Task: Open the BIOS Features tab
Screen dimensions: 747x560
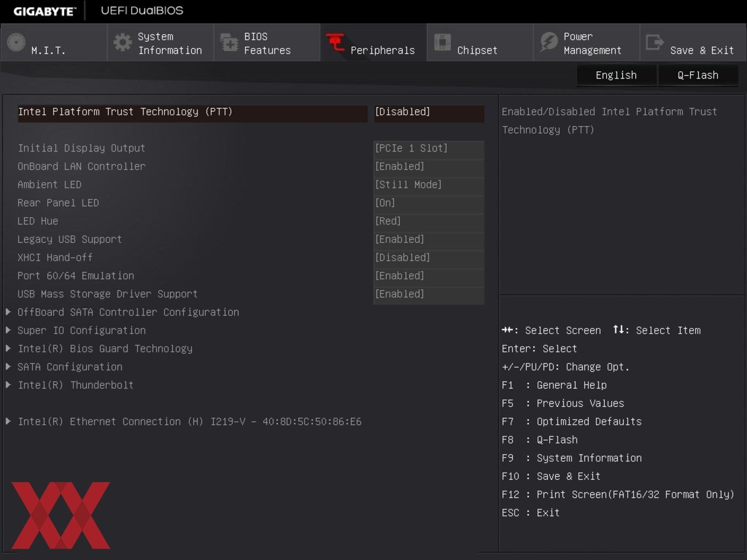Action: [267, 42]
